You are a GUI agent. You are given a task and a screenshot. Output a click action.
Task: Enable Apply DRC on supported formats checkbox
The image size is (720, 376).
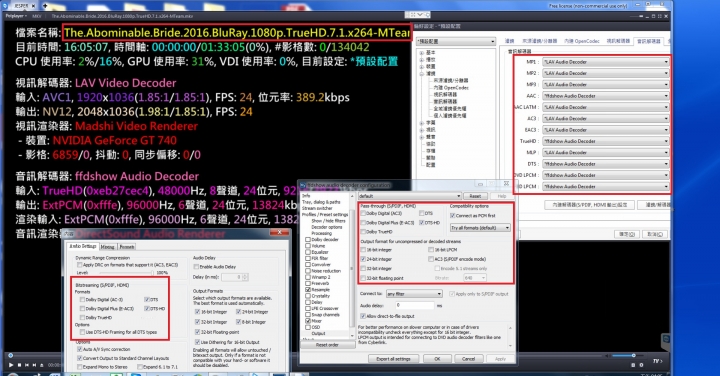click(x=80, y=265)
